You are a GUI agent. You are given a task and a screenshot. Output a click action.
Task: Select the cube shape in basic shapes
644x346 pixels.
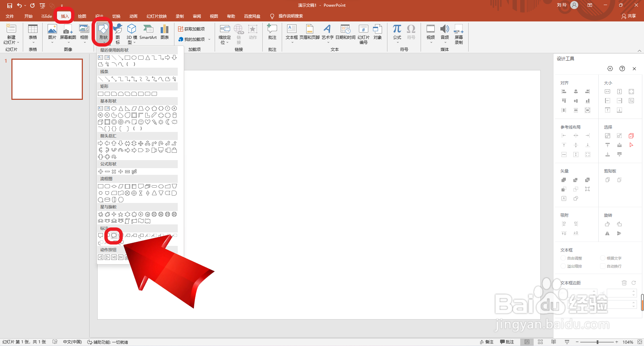tap(101, 122)
